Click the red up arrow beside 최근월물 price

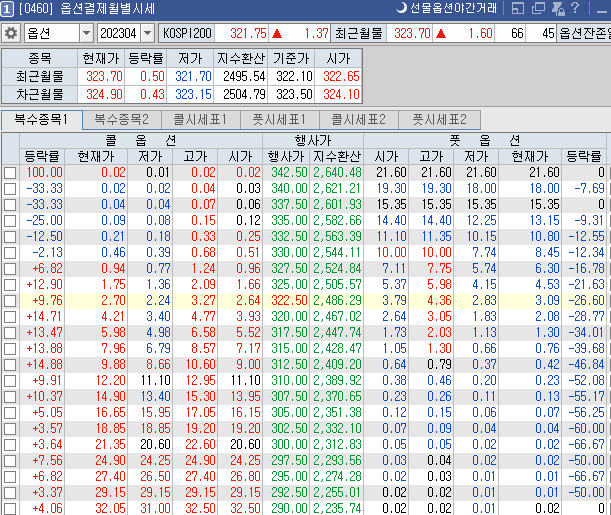coord(441,34)
